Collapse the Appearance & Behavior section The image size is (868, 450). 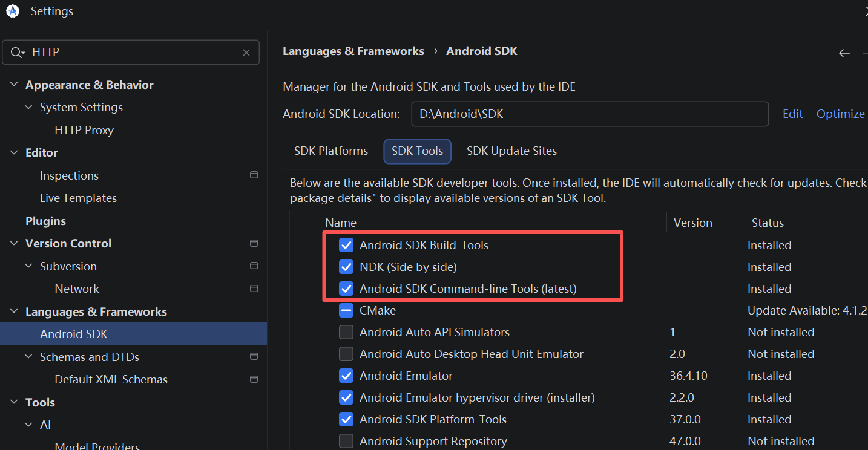(x=14, y=85)
